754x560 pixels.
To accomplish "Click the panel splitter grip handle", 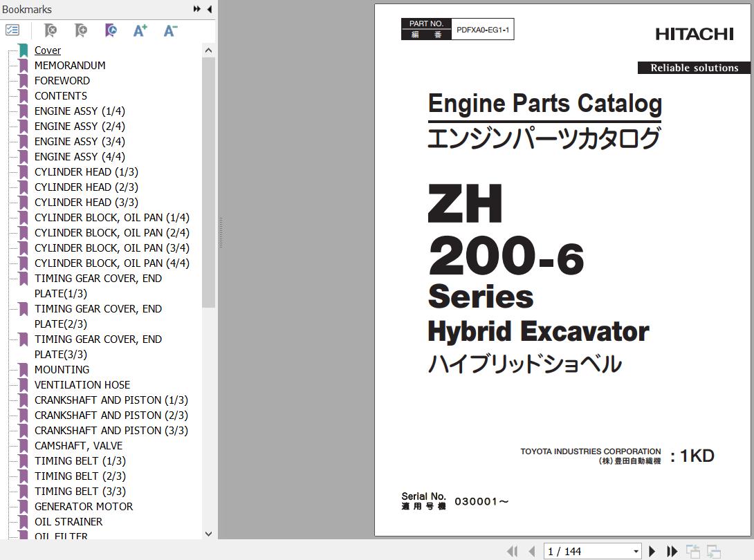I will click(x=221, y=233).
